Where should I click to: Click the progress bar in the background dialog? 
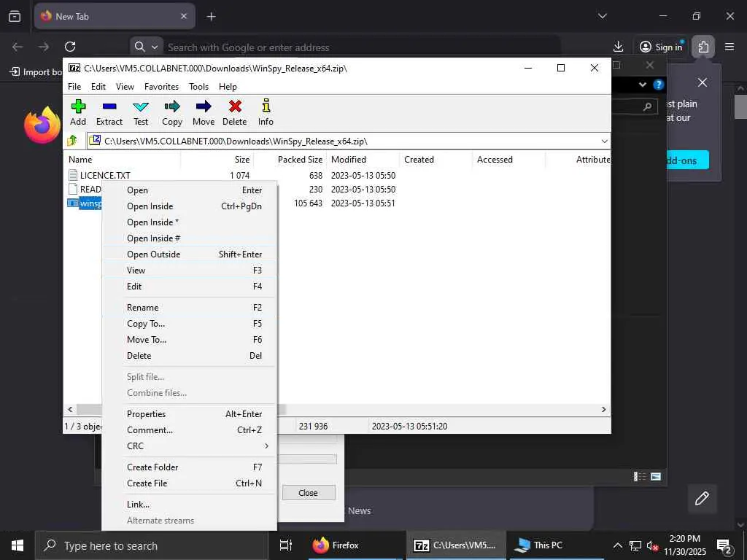tap(307, 459)
